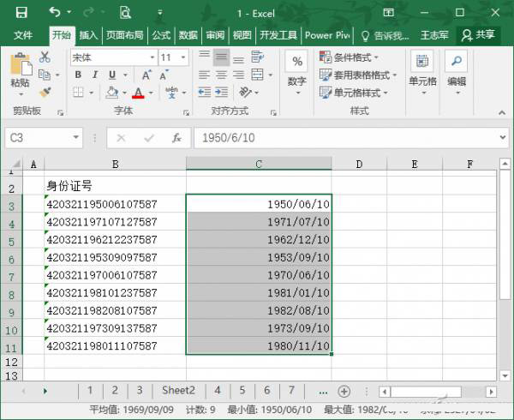Switch to 公式 tab
This screenshot has height=420, width=514.
tap(161, 35)
